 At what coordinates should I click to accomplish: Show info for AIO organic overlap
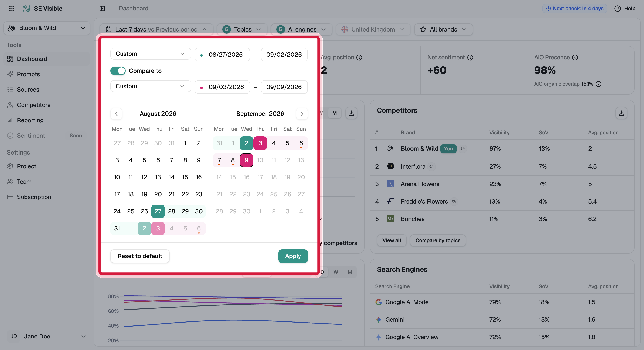[598, 84]
